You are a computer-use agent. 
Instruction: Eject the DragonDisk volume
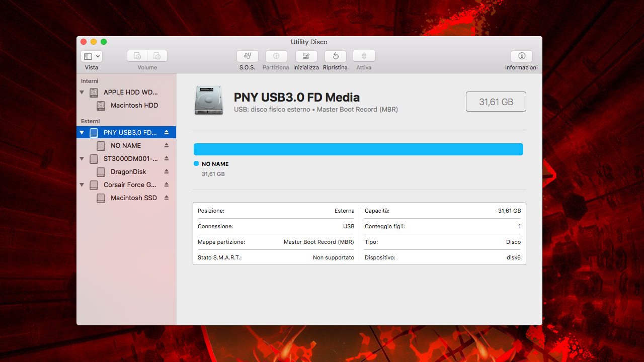167,172
